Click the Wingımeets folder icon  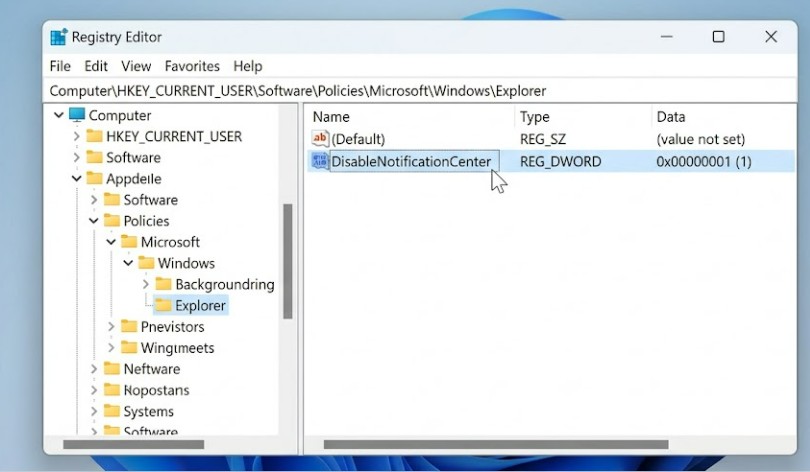[x=129, y=348]
